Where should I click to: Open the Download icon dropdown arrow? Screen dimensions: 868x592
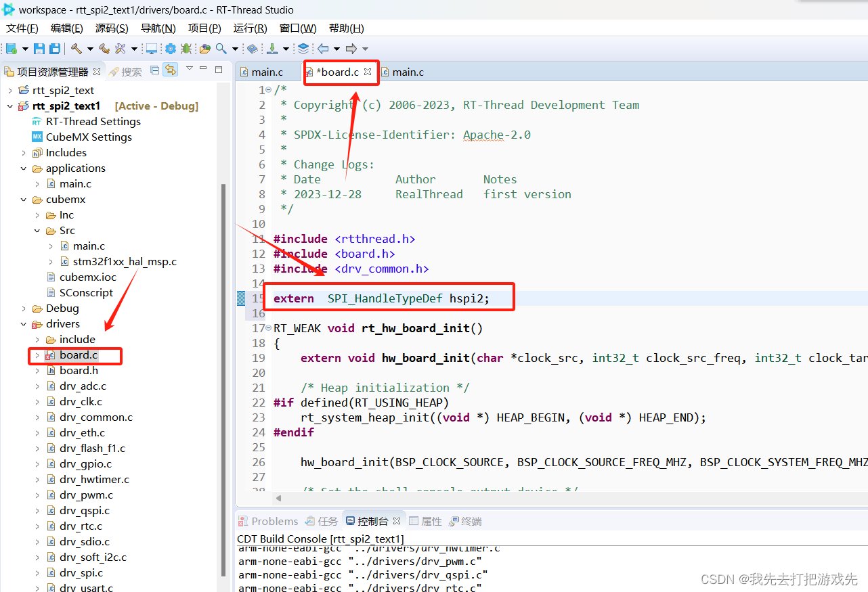[x=286, y=49]
